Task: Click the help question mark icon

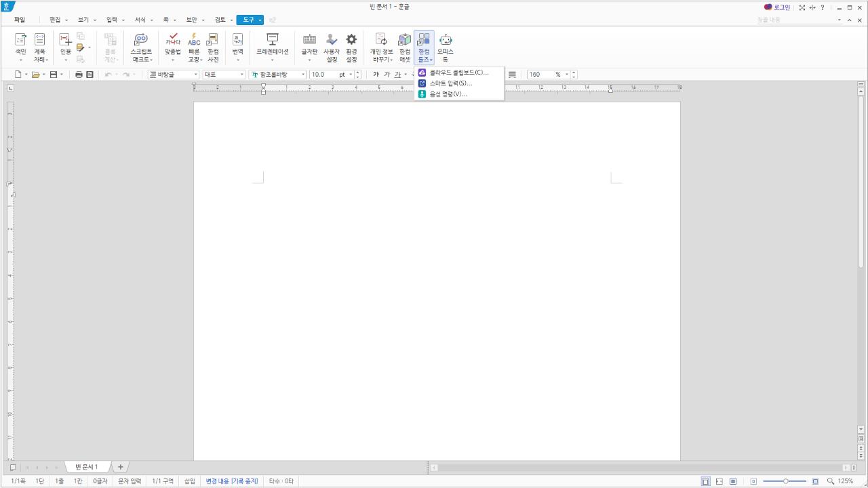Action: click(x=823, y=7)
